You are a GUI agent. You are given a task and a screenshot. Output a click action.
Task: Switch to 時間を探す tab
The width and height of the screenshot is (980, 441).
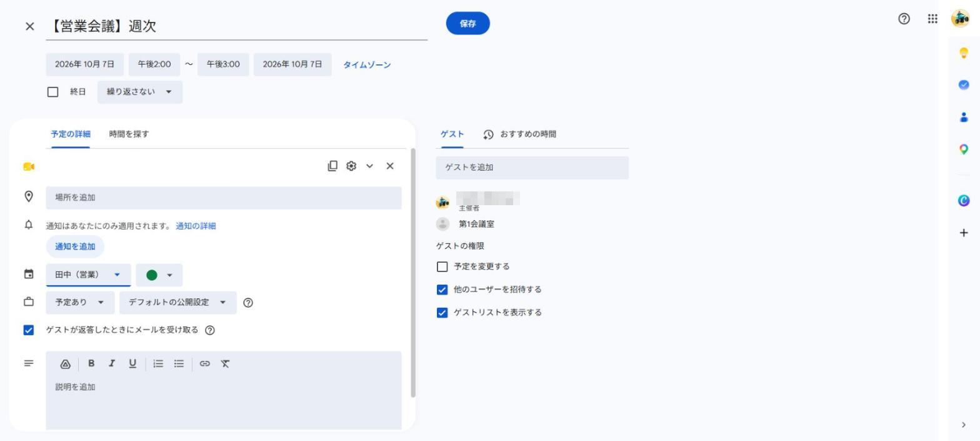[x=129, y=134]
